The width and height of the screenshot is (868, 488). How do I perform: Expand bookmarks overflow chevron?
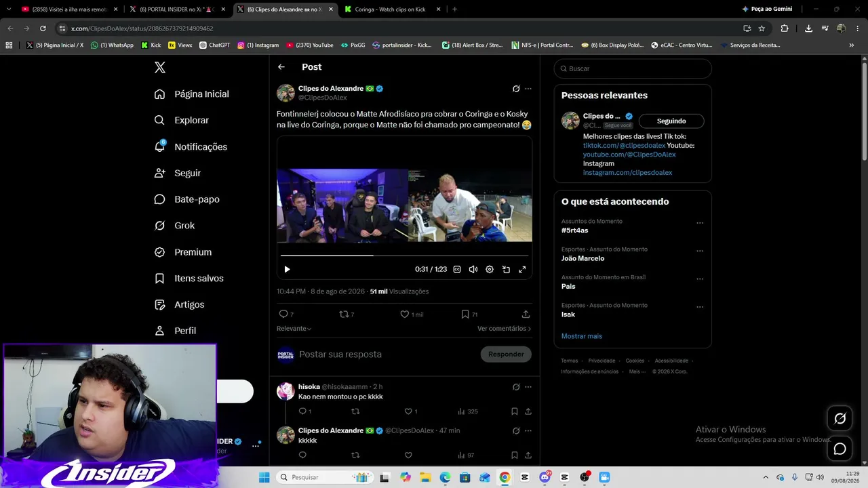point(852,45)
